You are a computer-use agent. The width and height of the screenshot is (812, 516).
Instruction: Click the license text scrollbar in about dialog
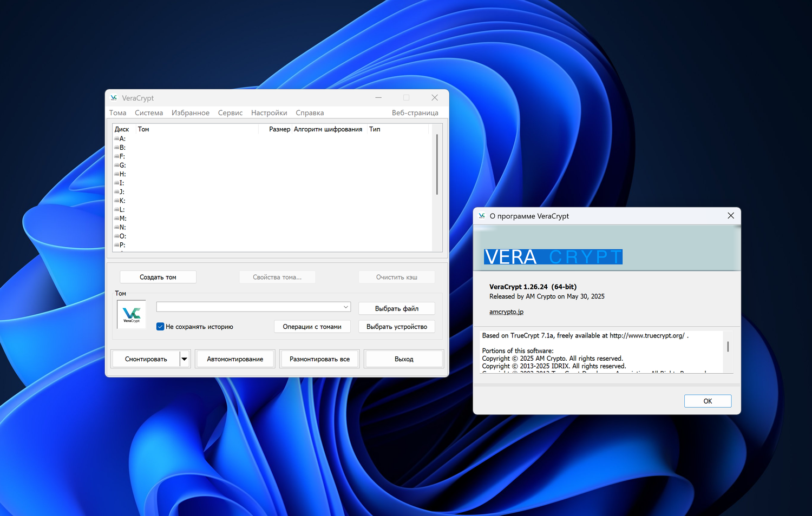point(728,347)
